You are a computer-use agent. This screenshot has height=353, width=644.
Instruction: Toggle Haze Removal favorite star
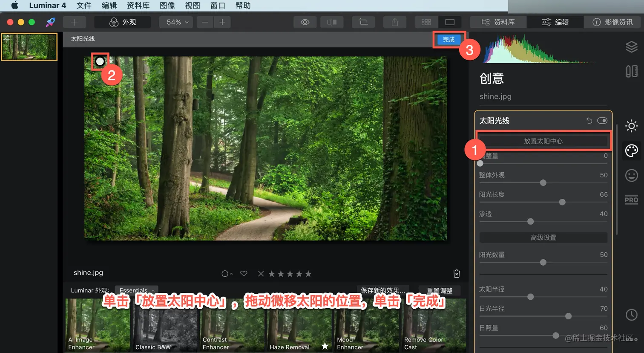tap(325, 346)
